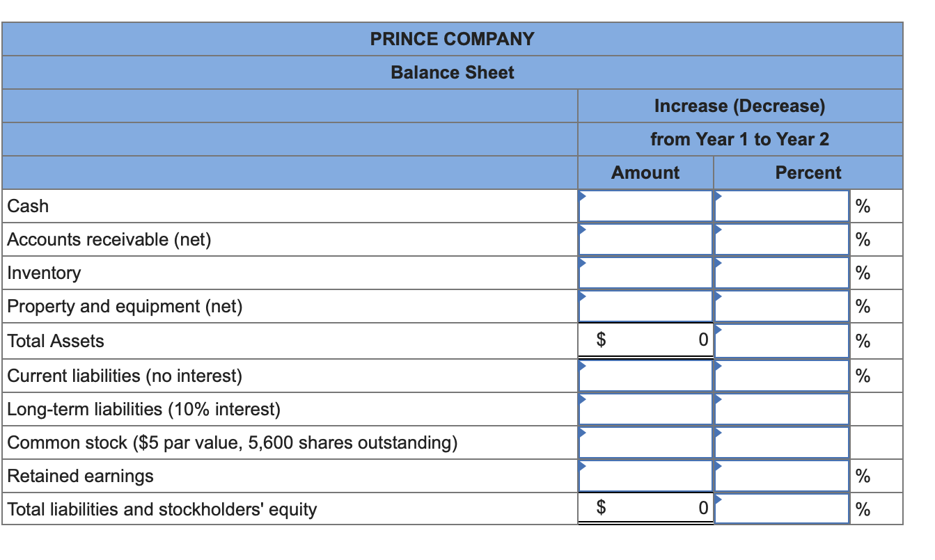Click the Amount column header
This screenshot has width=935, height=560.
(645, 173)
